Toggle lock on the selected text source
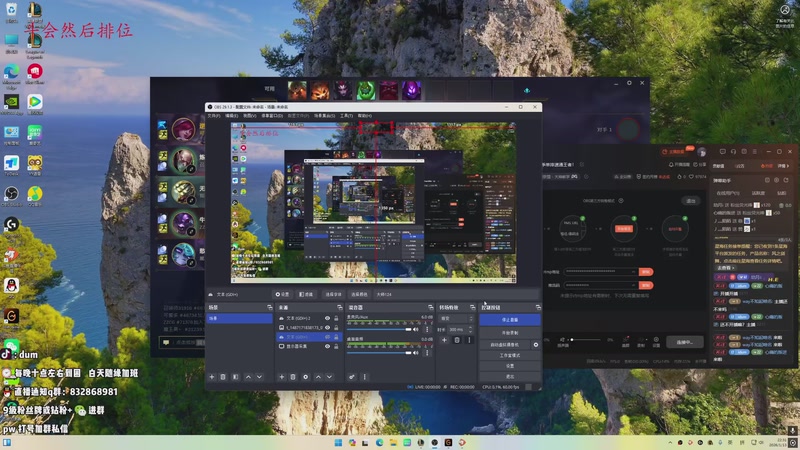This screenshot has width=800, height=450. click(335, 337)
